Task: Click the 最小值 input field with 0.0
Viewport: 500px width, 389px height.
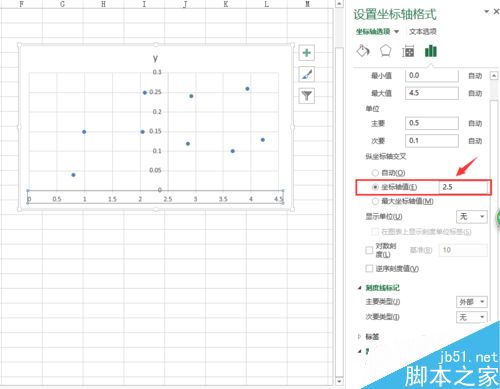Action: pos(432,76)
